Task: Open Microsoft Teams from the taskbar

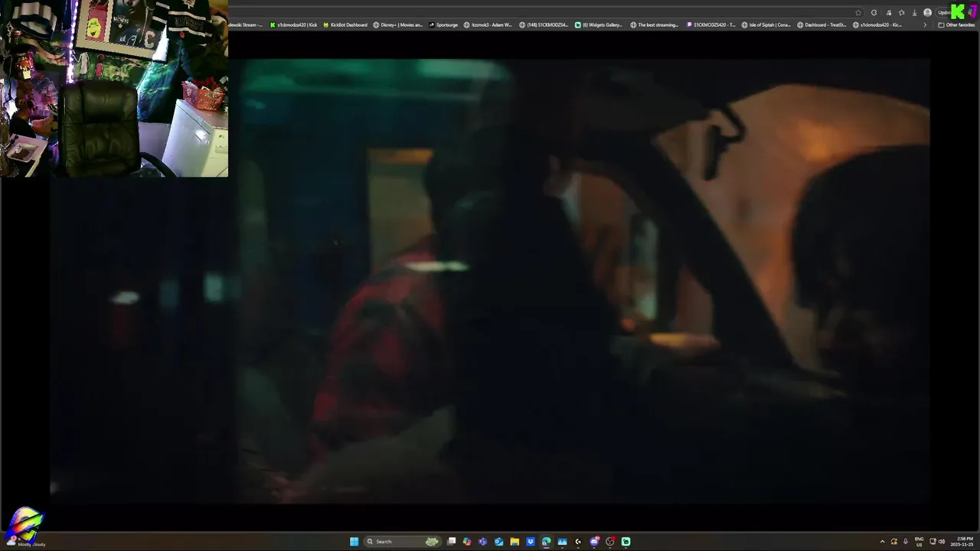Action: 482,542
